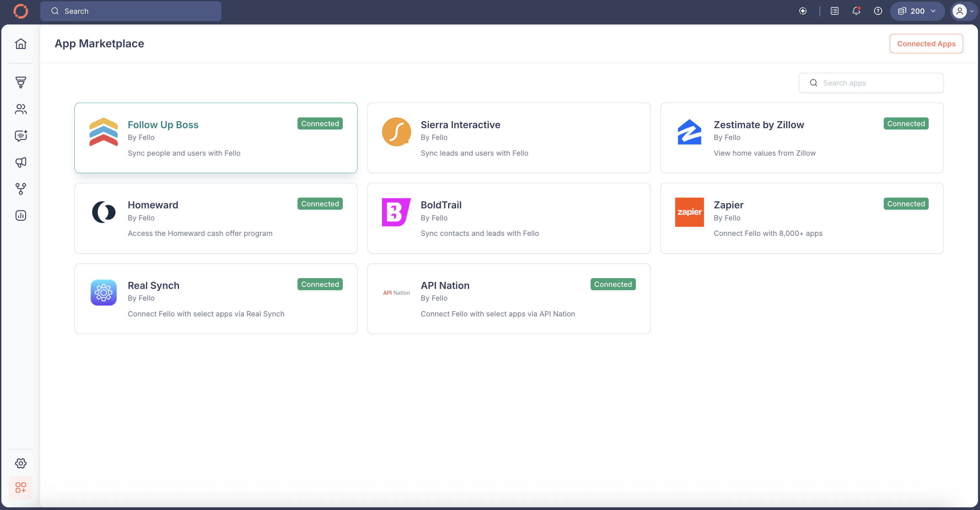
Task: Open the BoldTrail app title
Action: point(441,205)
